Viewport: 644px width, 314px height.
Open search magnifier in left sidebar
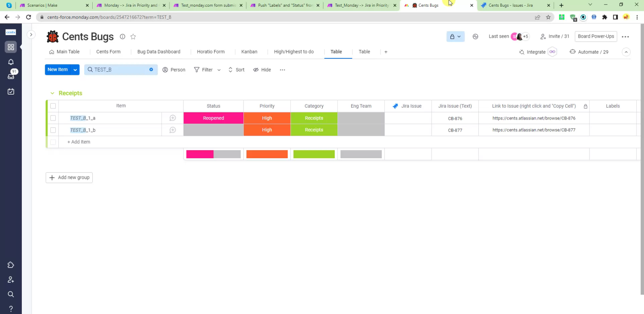point(11,294)
